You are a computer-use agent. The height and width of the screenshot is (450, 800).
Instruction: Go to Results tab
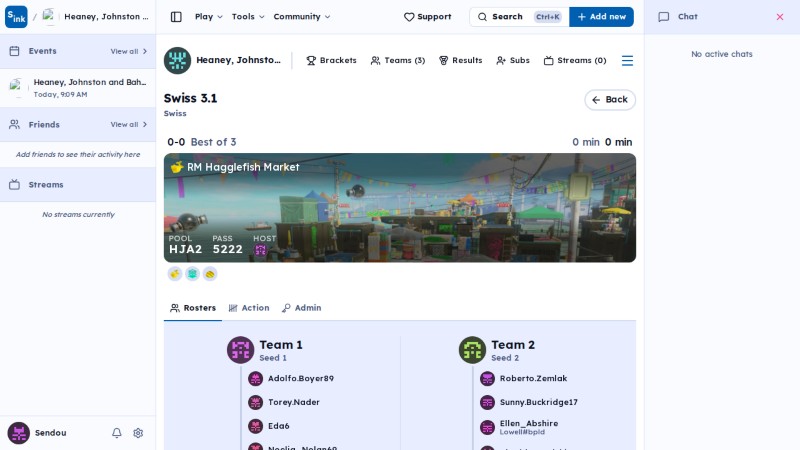pos(460,60)
